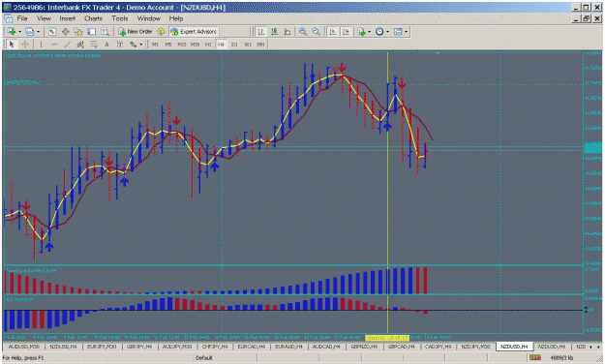The image size is (605, 364).
Task: Select the Fibonacci retracement tool
Action: (93, 45)
